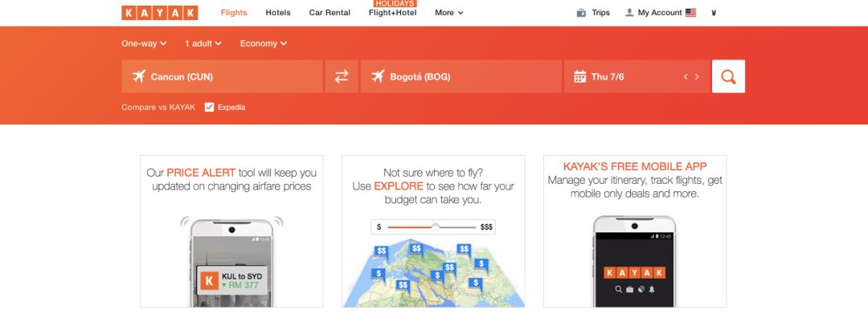Open the One-way trip type dropdown
This screenshot has width=868, height=334.
pos(144,43)
